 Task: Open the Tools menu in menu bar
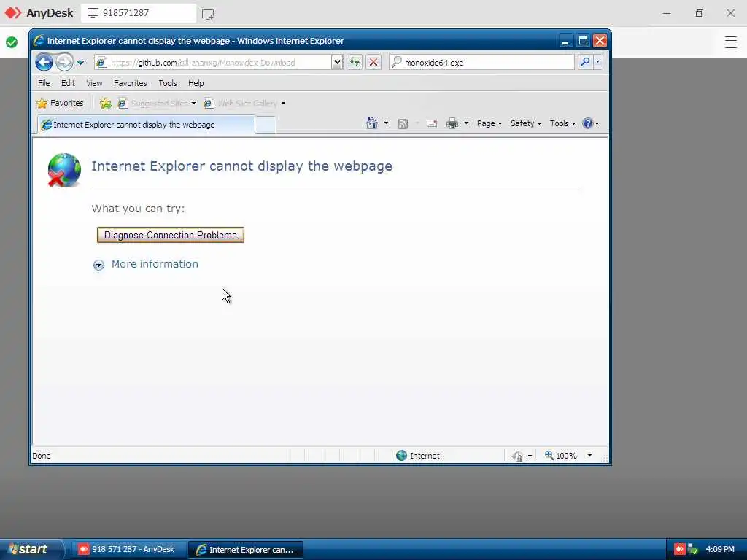tap(168, 83)
